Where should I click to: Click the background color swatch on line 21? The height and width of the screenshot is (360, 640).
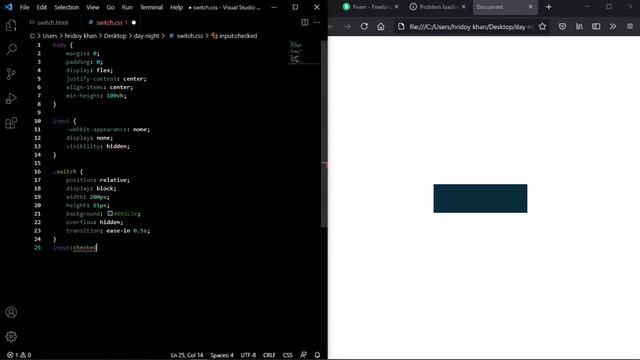110,213
